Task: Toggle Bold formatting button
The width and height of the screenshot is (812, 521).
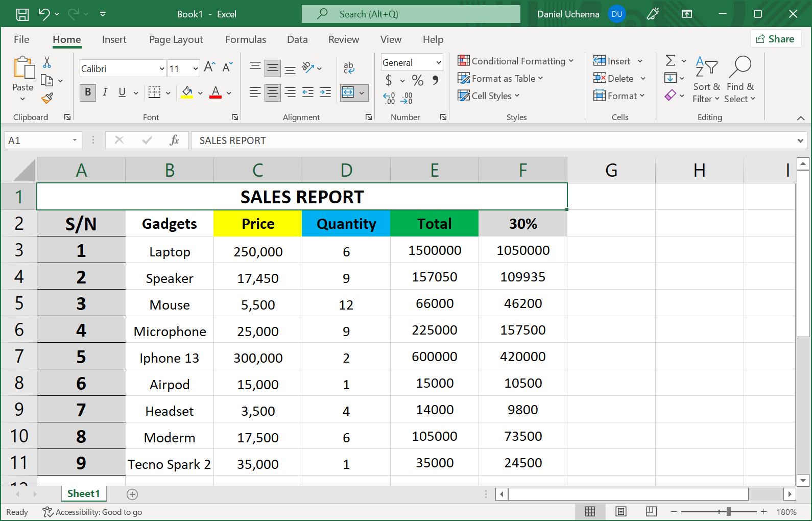Action: (x=88, y=92)
